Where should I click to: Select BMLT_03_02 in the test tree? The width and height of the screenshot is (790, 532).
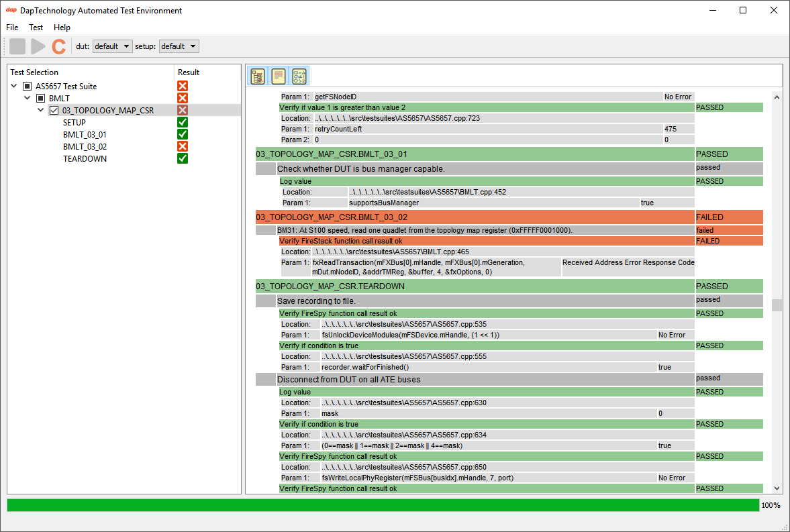pyautogui.click(x=85, y=147)
